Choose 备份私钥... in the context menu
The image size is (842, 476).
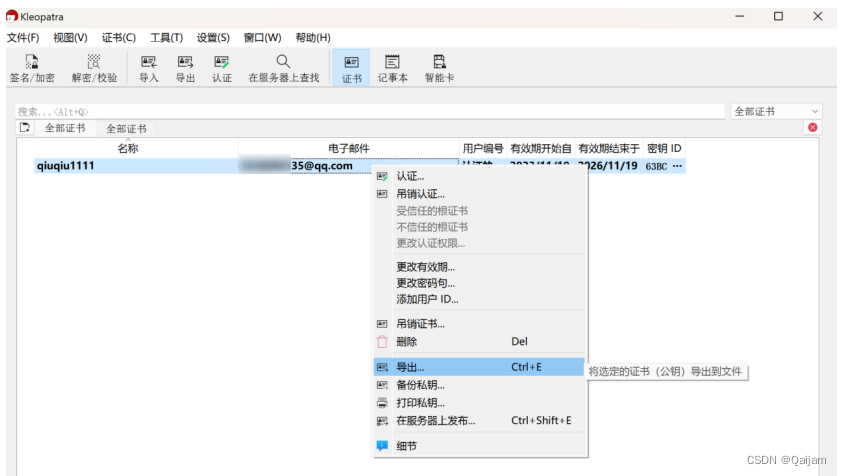tap(478, 385)
